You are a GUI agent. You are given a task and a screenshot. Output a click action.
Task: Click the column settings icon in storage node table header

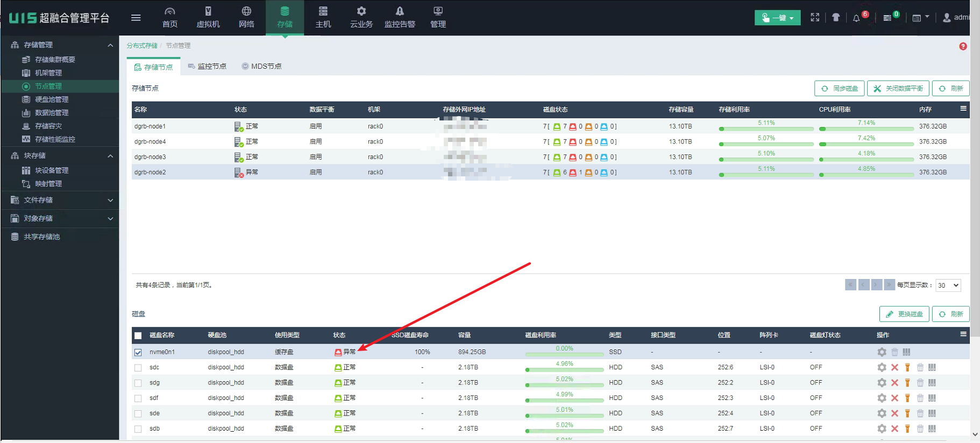coord(963,109)
